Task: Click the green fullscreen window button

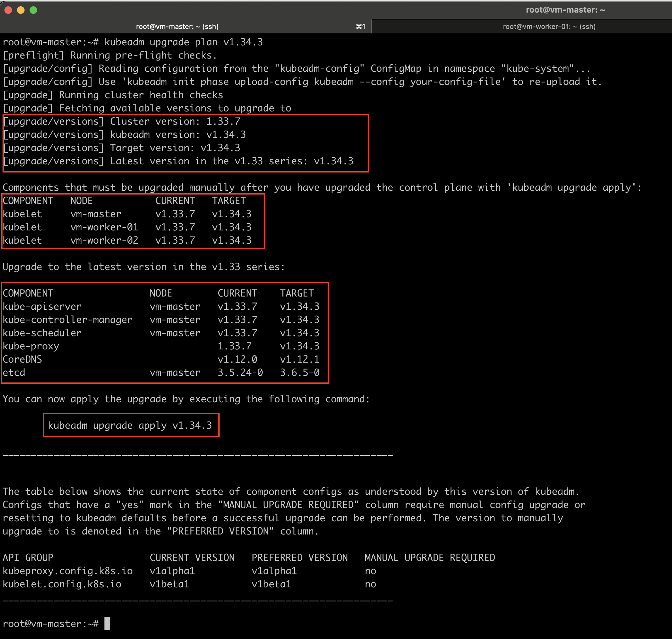Action: point(33,10)
